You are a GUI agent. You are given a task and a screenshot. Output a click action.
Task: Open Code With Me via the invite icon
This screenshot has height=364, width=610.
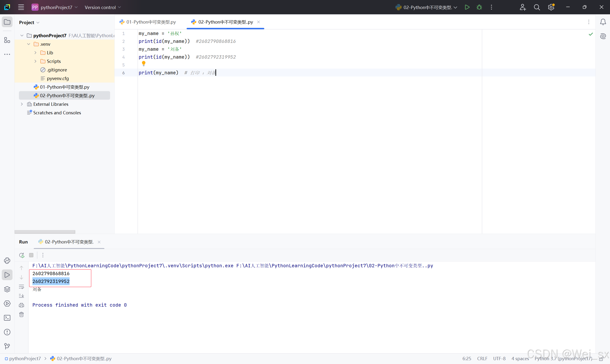(x=523, y=7)
